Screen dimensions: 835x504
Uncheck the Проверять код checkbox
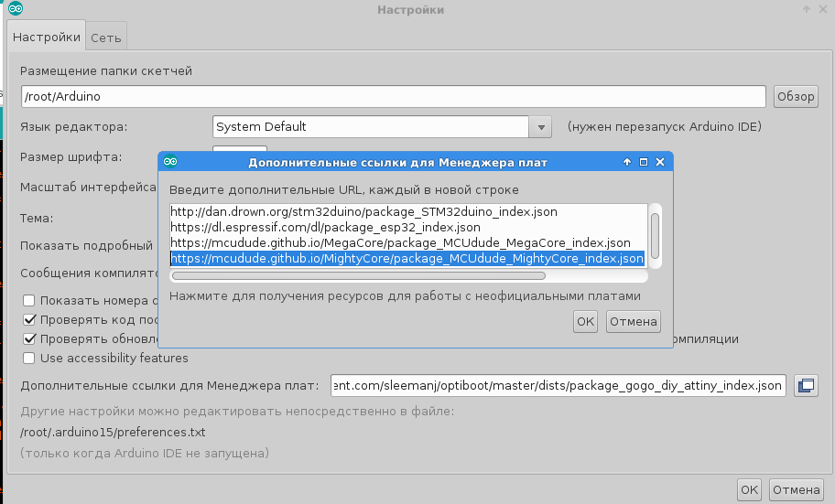point(29,319)
